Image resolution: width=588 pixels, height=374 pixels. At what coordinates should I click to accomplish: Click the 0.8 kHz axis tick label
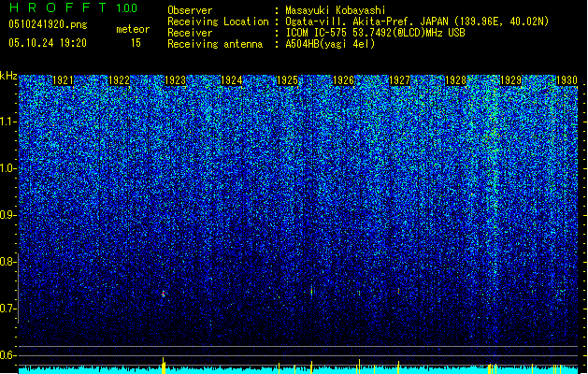[x=8, y=262]
